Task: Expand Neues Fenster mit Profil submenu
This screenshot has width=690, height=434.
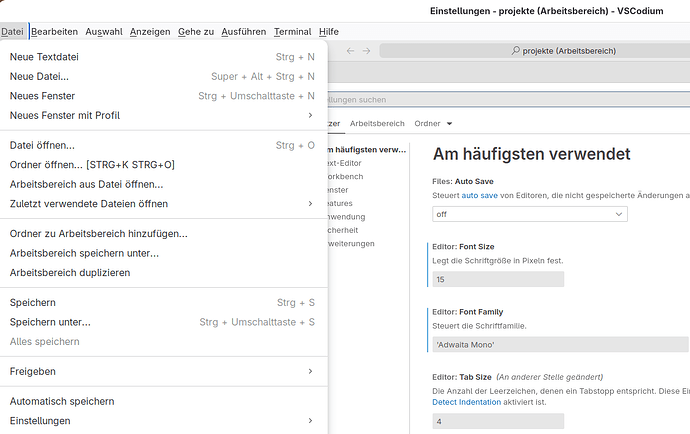Action: click(x=164, y=115)
